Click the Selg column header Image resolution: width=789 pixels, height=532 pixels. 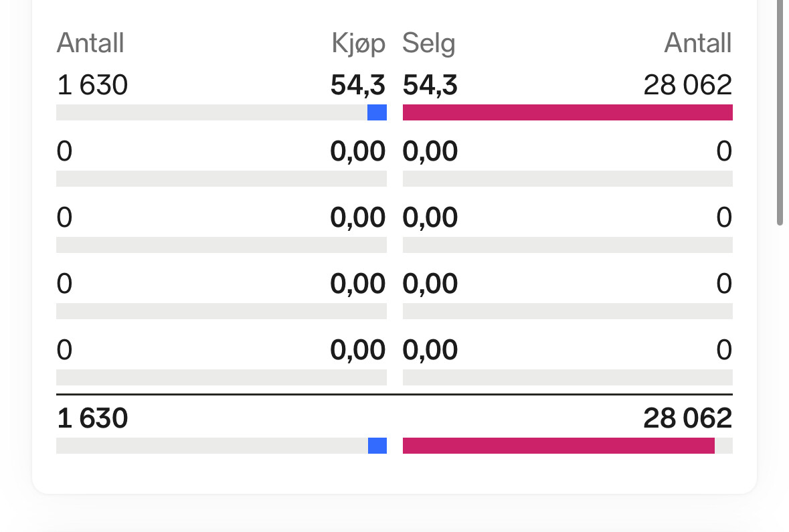coord(429,43)
